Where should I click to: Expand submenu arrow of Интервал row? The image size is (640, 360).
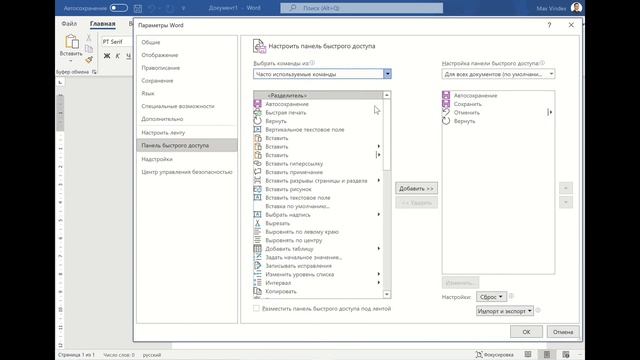(x=379, y=283)
